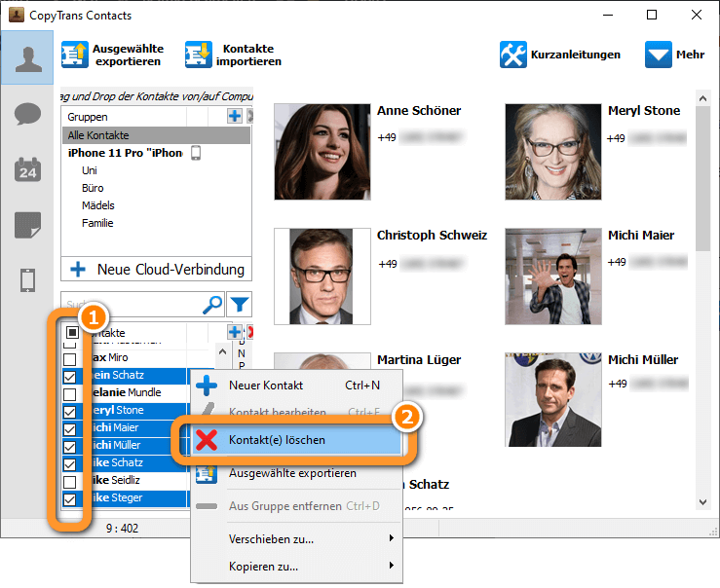
Task: Select the Büro group
Action: click(93, 188)
